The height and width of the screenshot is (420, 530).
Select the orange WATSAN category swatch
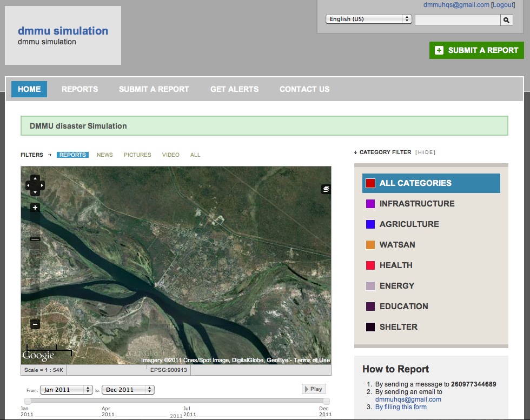[x=370, y=245]
